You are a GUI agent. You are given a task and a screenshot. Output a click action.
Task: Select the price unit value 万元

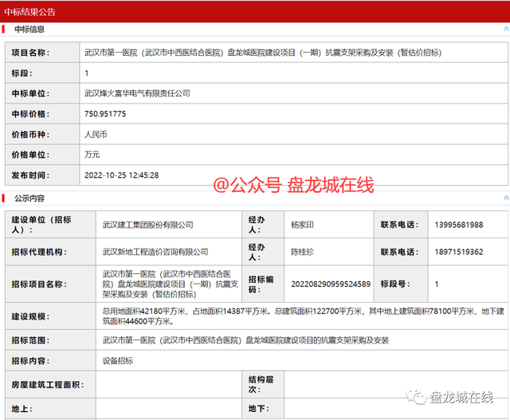92,155
